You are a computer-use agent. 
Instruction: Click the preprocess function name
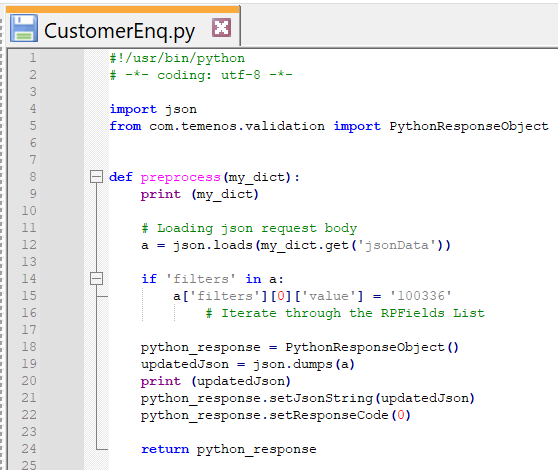[180, 177]
